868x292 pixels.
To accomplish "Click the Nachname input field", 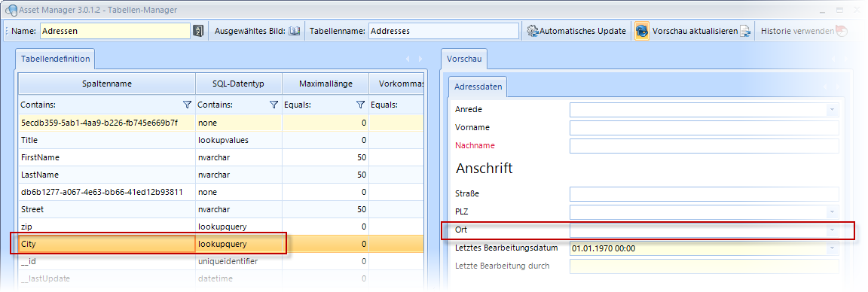I will tap(704, 146).
